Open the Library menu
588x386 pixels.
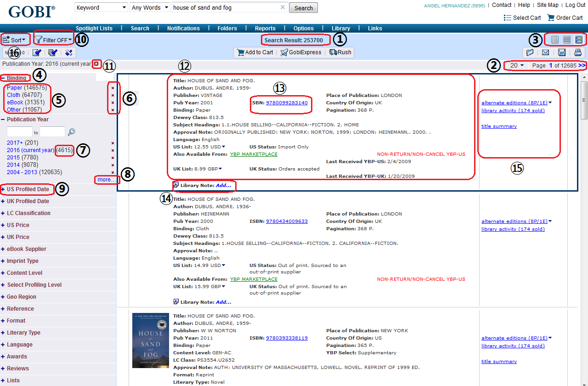(341, 28)
